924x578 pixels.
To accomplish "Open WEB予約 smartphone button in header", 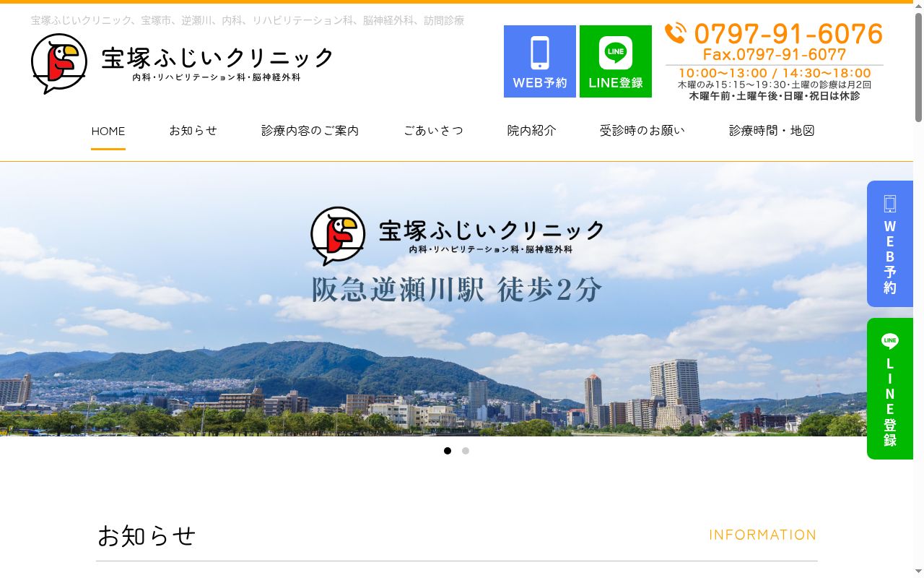I will click(x=540, y=61).
